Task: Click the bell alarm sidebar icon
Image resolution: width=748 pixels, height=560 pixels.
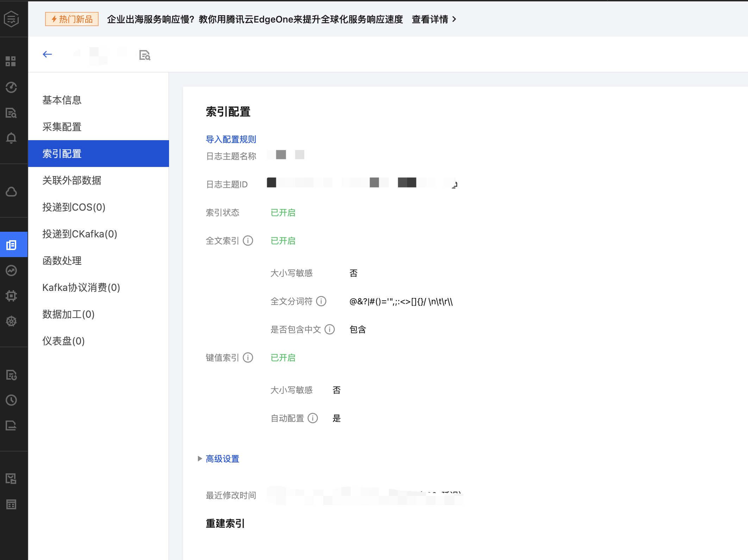Action: click(x=11, y=138)
